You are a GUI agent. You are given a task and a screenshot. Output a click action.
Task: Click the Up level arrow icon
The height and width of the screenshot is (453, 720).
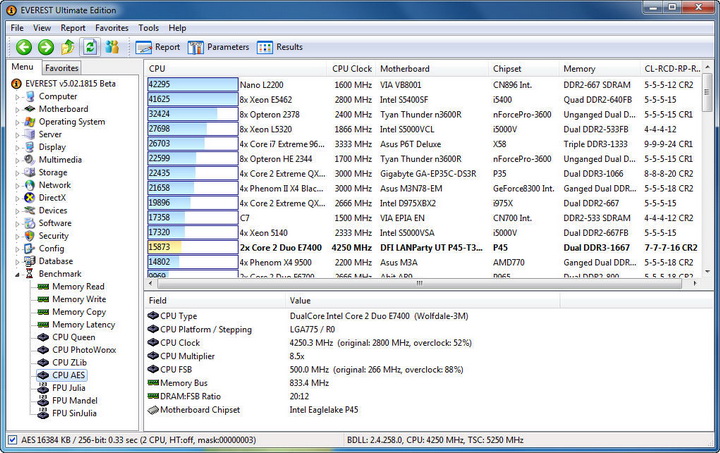[68, 47]
